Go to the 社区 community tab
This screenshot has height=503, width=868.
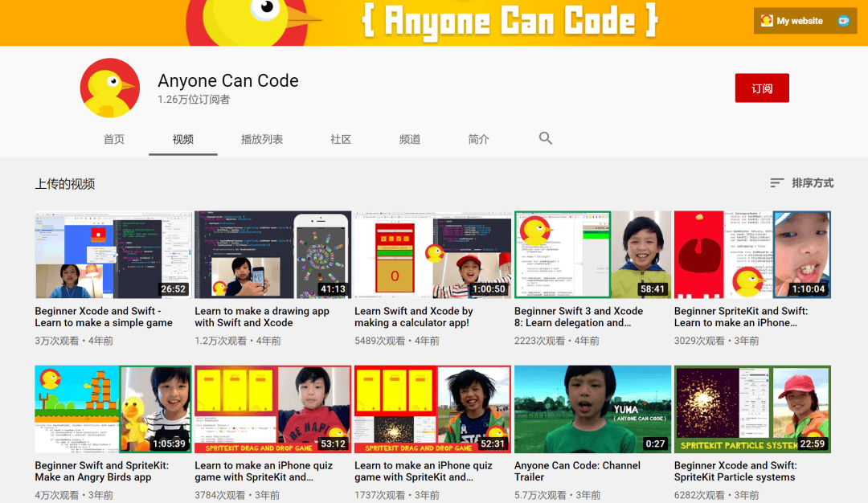(341, 140)
